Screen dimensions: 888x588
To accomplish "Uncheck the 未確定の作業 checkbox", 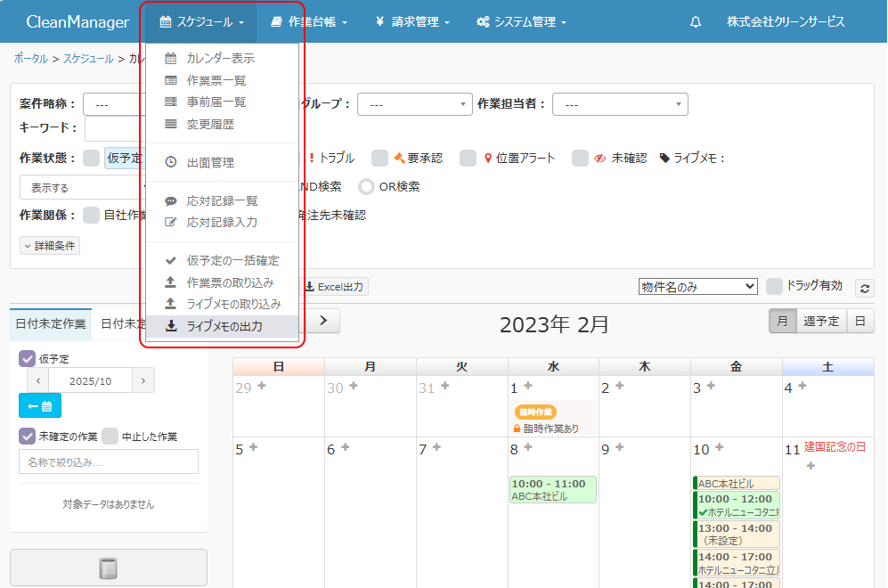I will tap(28, 437).
